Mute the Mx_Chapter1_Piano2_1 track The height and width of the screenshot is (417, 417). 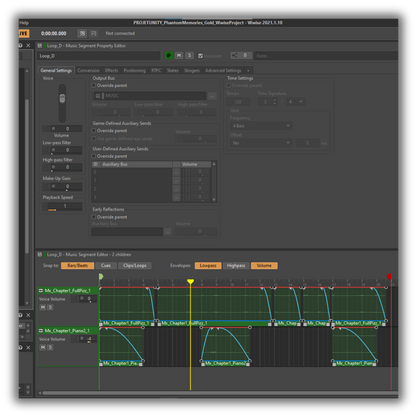tap(43, 347)
